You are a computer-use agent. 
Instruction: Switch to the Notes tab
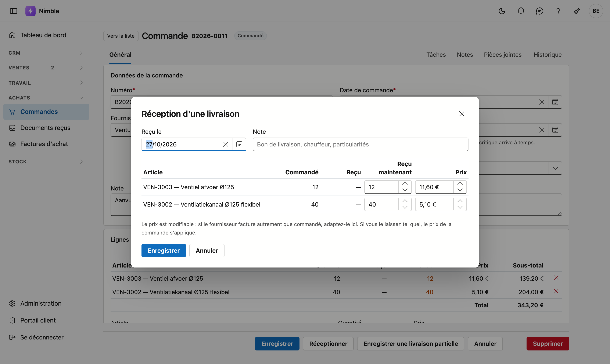(465, 55)
